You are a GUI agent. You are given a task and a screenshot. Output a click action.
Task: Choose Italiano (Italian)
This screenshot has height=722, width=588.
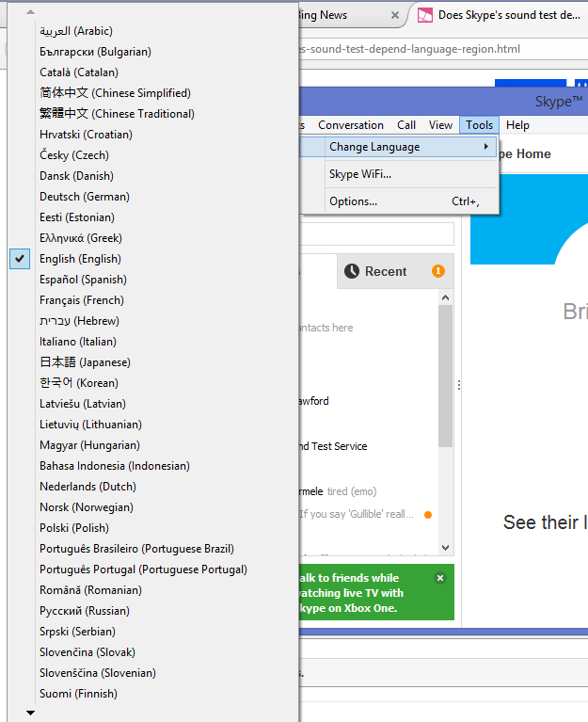point(78,342)
